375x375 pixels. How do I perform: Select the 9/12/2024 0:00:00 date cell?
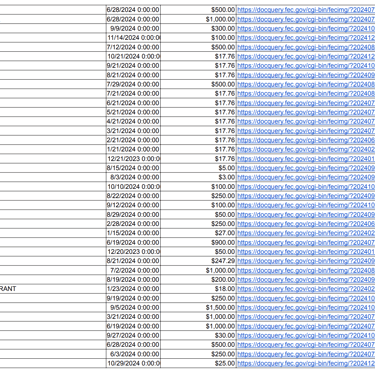133,205
